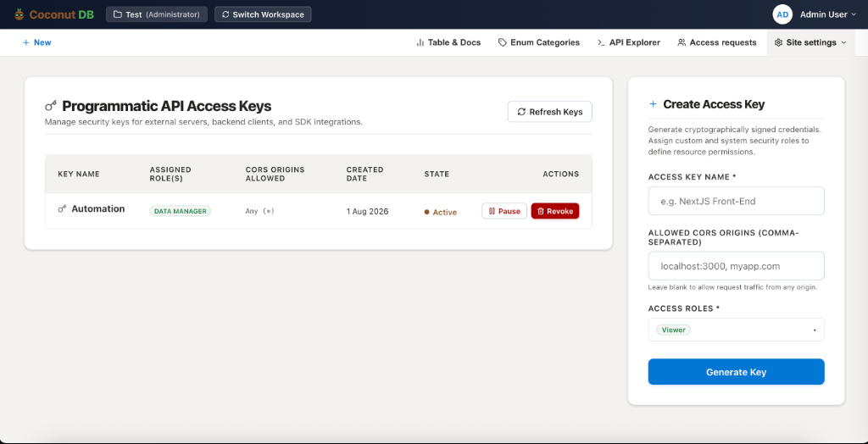Click the key icon beside Programmatic API Access Keys
The image size is (868, 444).
(50, 106)
